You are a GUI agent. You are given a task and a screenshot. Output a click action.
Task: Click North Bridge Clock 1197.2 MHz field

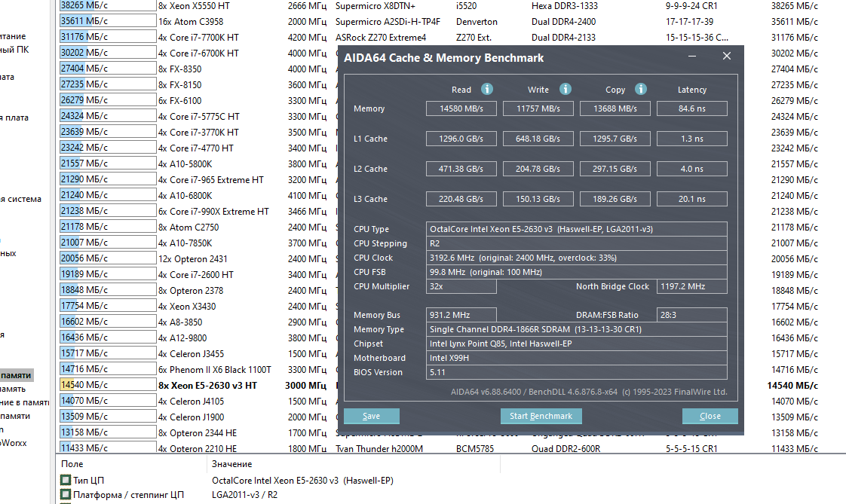(691, 286)
